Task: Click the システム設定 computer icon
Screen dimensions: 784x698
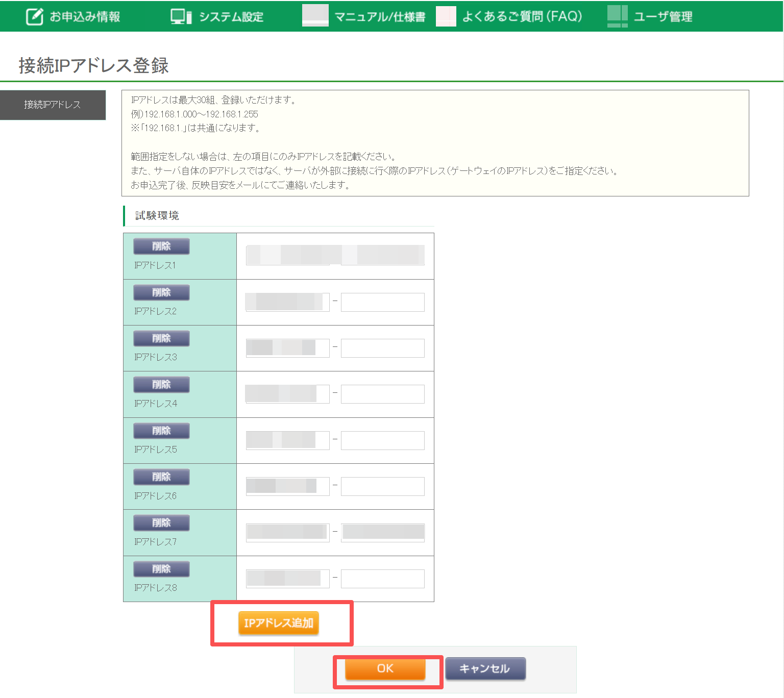Action: (181, 16)
